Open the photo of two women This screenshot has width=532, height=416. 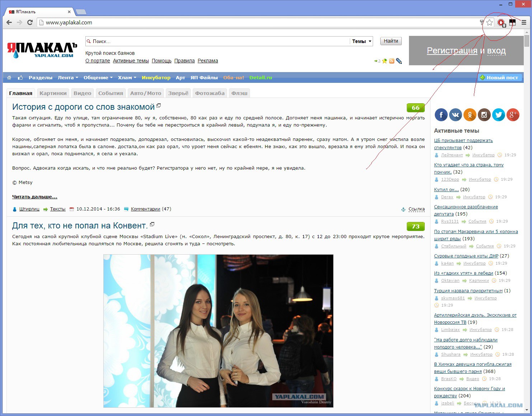(218, 331)
